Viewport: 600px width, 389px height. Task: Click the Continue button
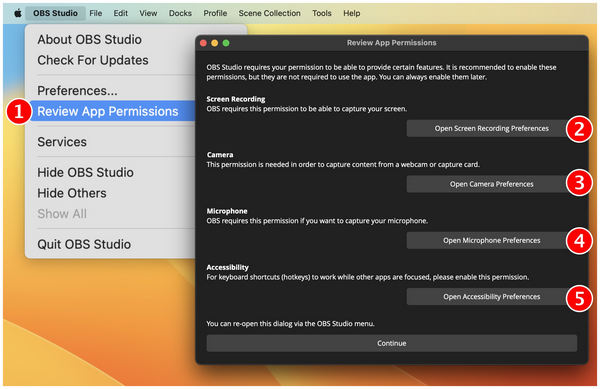coord(392,343)
